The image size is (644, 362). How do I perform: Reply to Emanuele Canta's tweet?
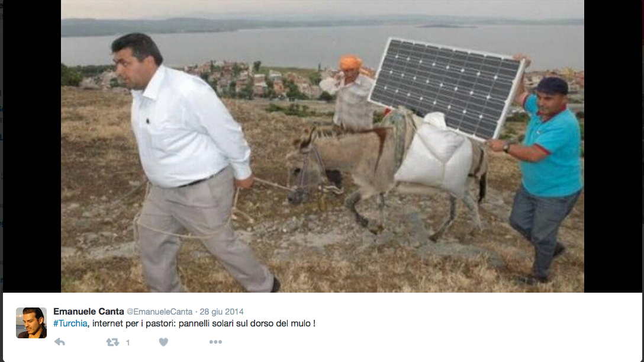(60, 342)
